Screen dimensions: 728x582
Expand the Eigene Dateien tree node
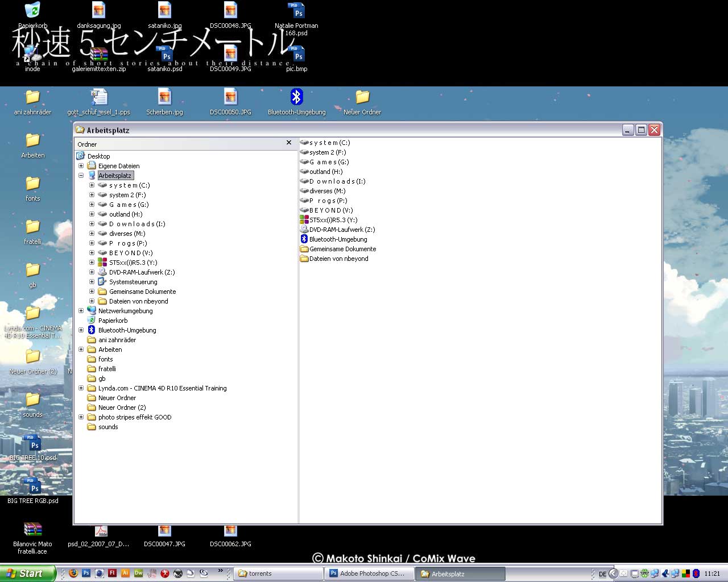click(x=81, y=166)
